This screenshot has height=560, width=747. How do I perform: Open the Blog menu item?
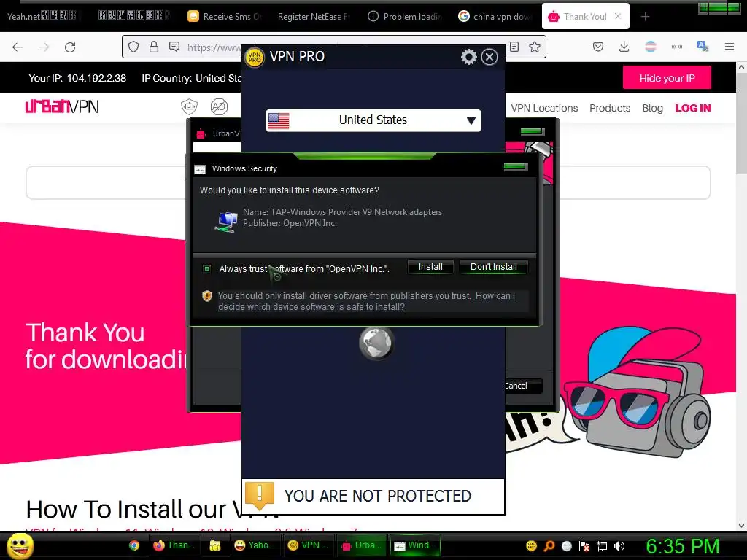pos(652,108)
